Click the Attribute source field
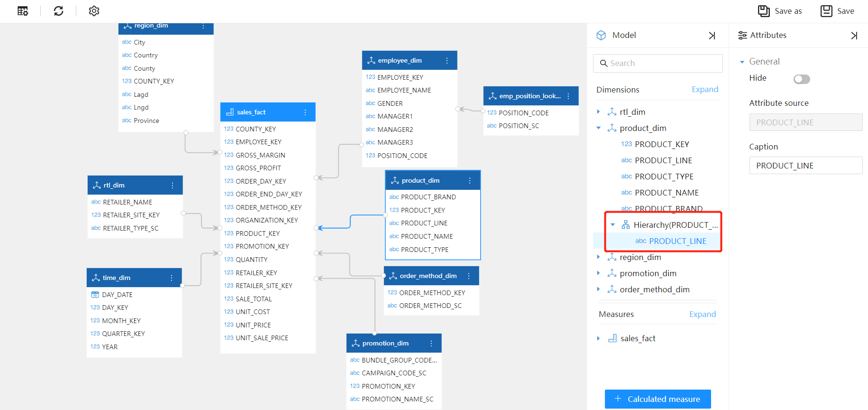This screenshot has width=868, height=410. click(806, 122)
